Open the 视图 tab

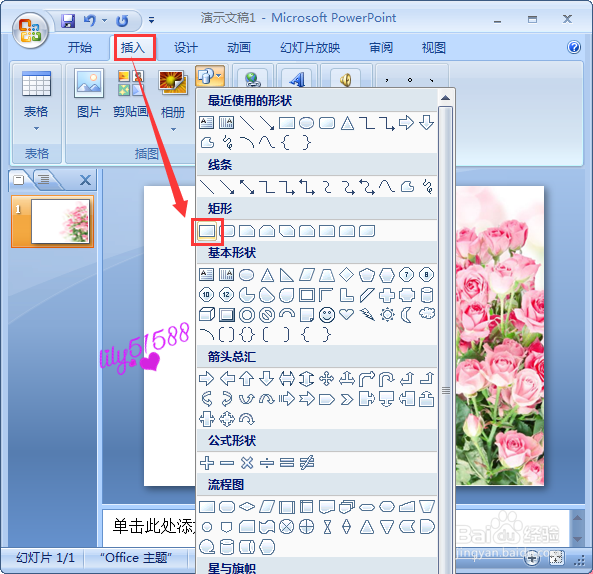(434, 48)
